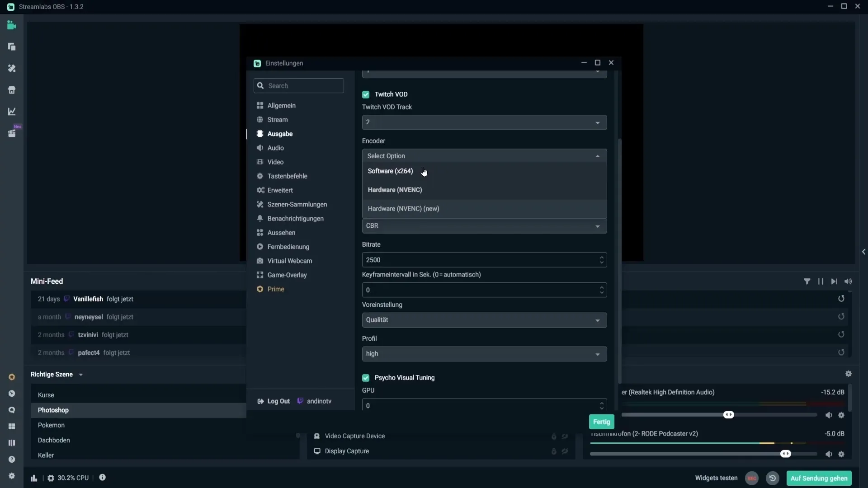
Task: Open settings for Realtek audio source
Action: pos(841,415)
